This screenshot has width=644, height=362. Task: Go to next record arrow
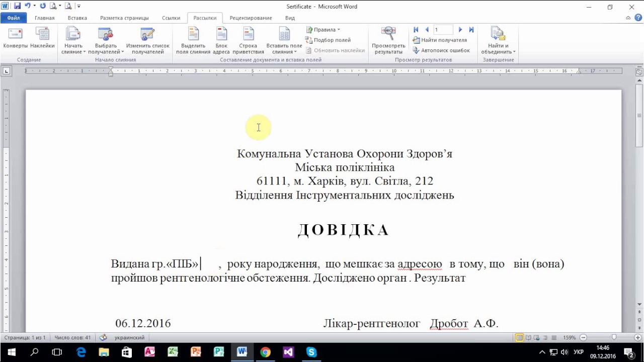tap(460, 30)
